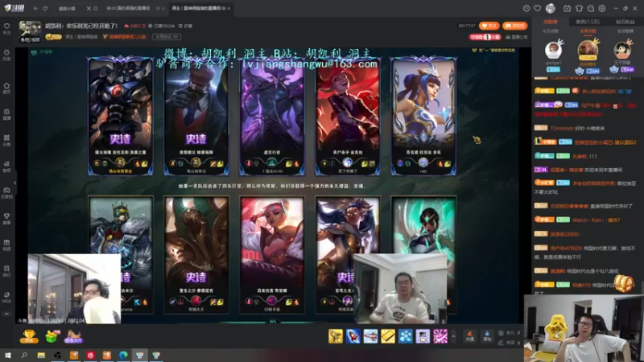
Task: Close the active 洞主 stream tab
Action: (x=229, y=8)
